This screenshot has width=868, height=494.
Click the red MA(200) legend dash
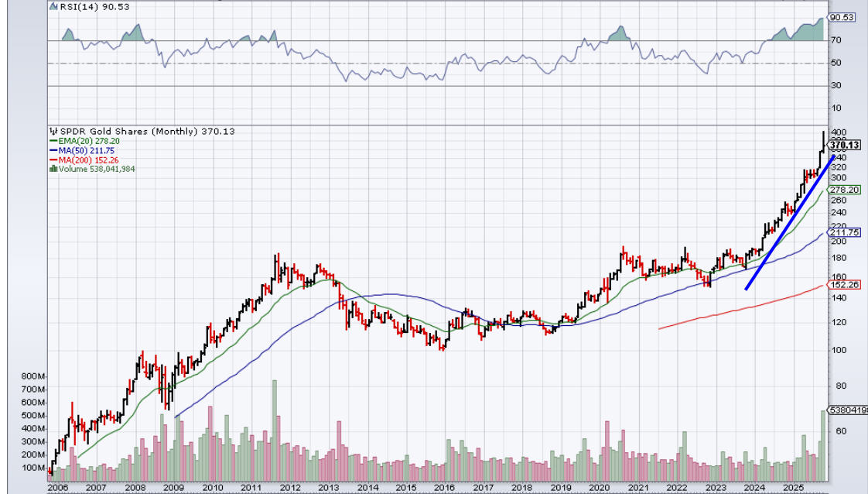(x=52, y=160)
